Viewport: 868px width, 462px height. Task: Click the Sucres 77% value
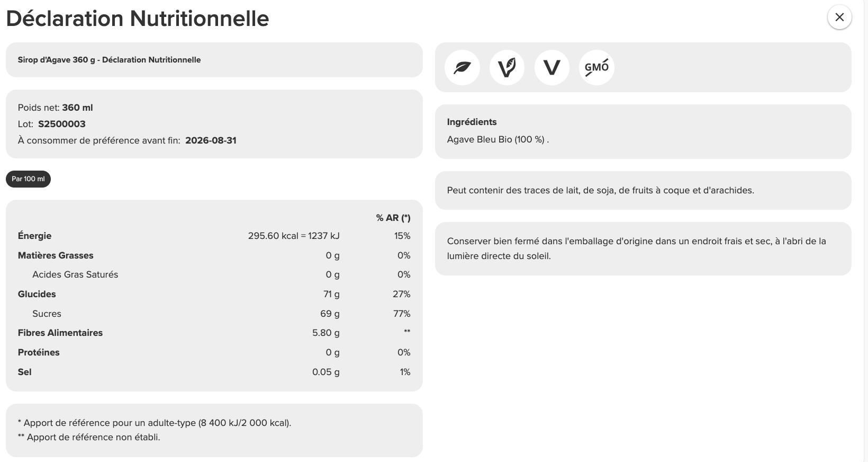pyautogui.click(x=402, y=314)
